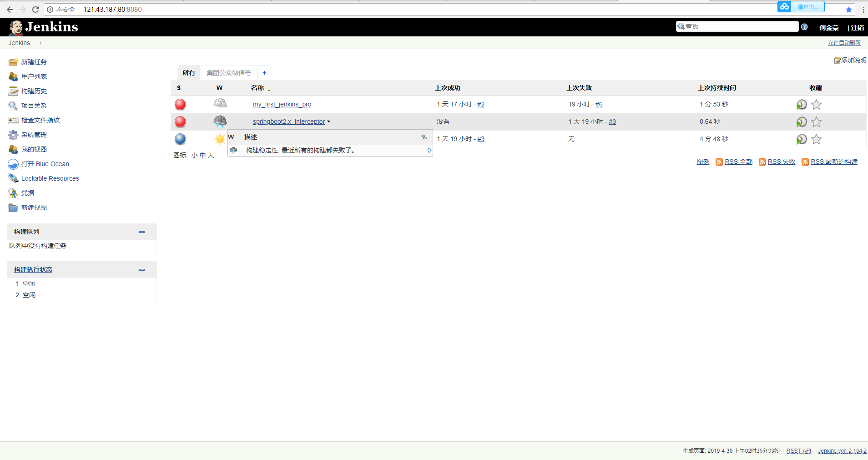Open 图例 legend link
This screenshot has width=868, height=460.
pos(703,162)
